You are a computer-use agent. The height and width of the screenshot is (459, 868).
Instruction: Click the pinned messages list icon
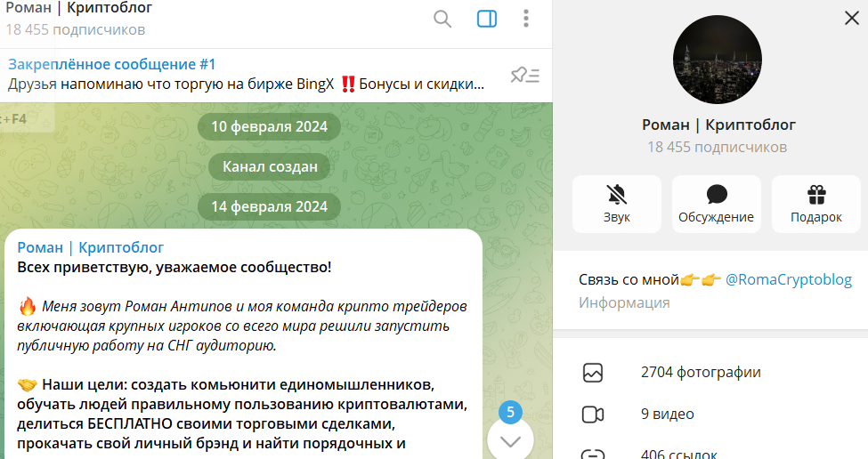(524, 76)
